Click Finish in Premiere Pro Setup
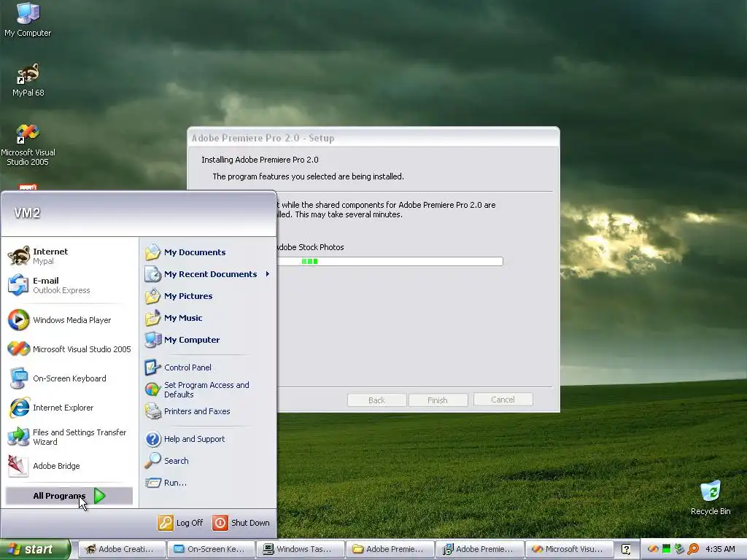747x560 pixels. pyautogui.click(x=438, y=400)
